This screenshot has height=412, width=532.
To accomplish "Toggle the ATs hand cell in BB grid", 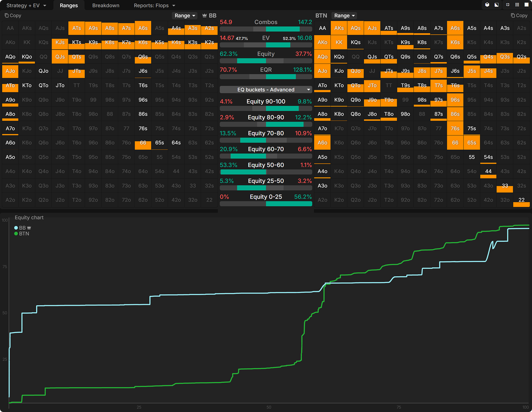I will (76, 28).
